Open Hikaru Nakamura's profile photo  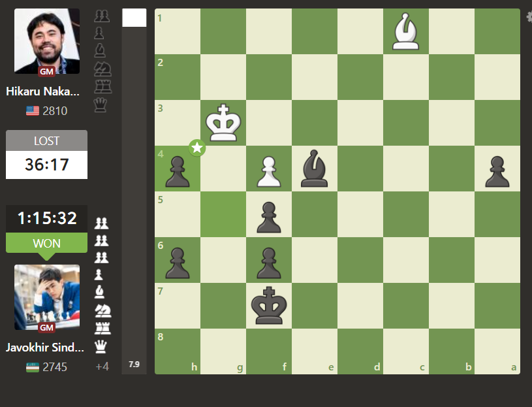(47, 41)
